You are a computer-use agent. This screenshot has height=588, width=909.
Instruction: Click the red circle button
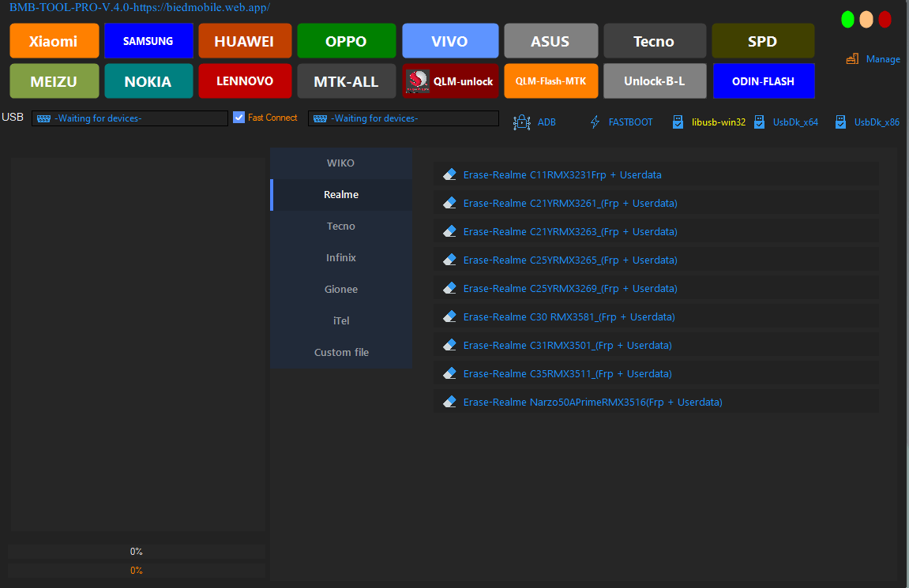coord(885,20)
